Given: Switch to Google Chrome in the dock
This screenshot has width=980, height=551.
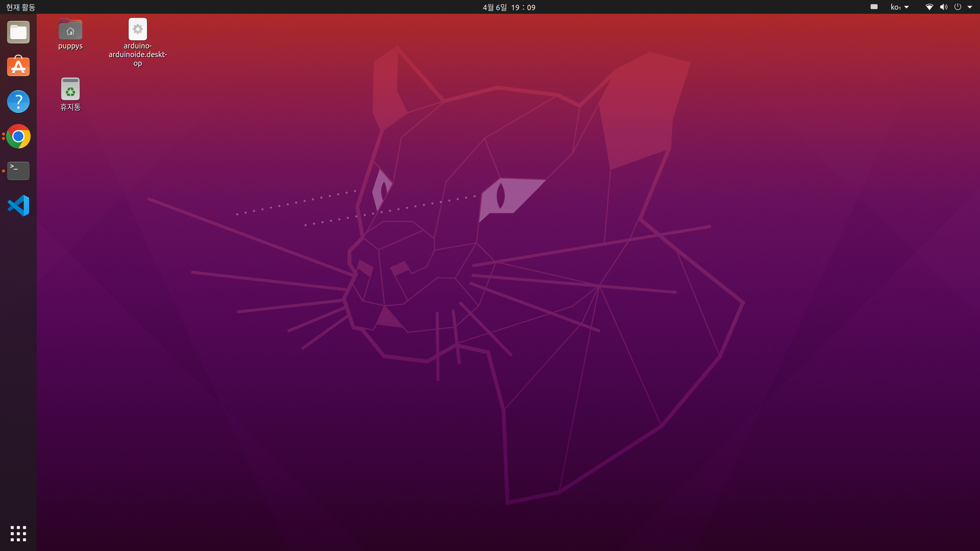Looking at the screenshot, I should [x=18, y=136].
